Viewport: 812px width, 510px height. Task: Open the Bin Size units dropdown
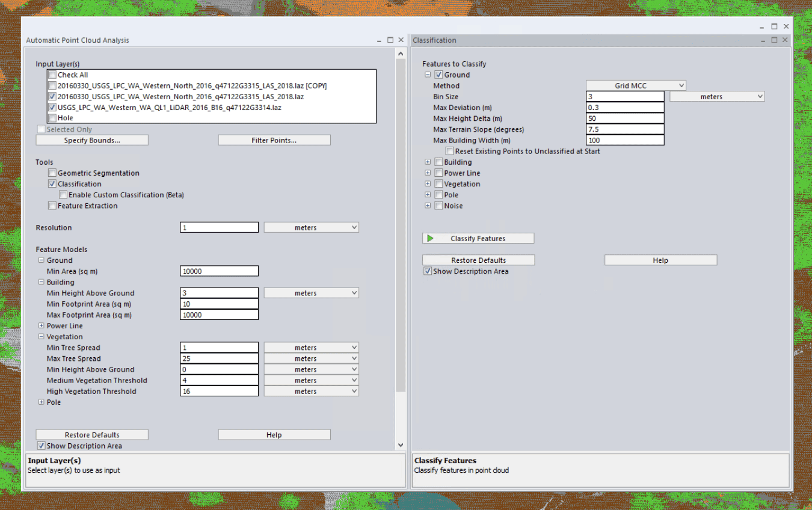(x=717, y=96)
